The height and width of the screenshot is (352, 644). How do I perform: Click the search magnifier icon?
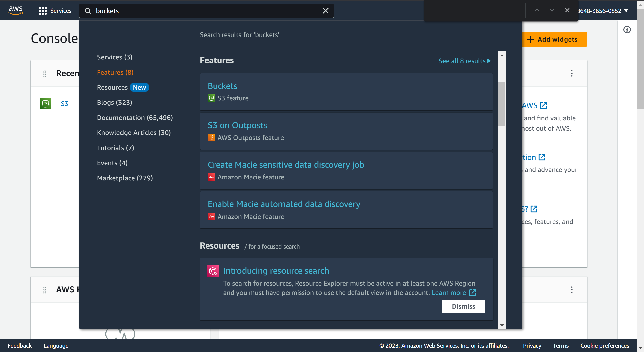tap(88, 11)
